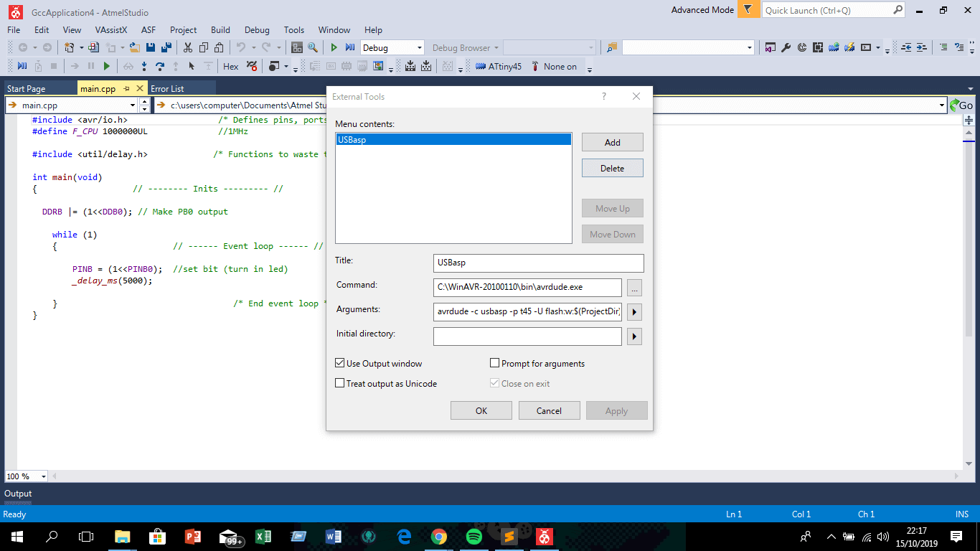Toggle 'Use Output window' checkbox

340,364
